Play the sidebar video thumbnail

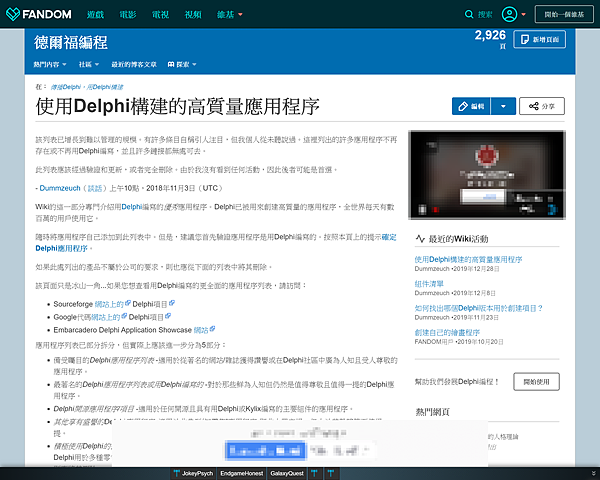[487, 175]
